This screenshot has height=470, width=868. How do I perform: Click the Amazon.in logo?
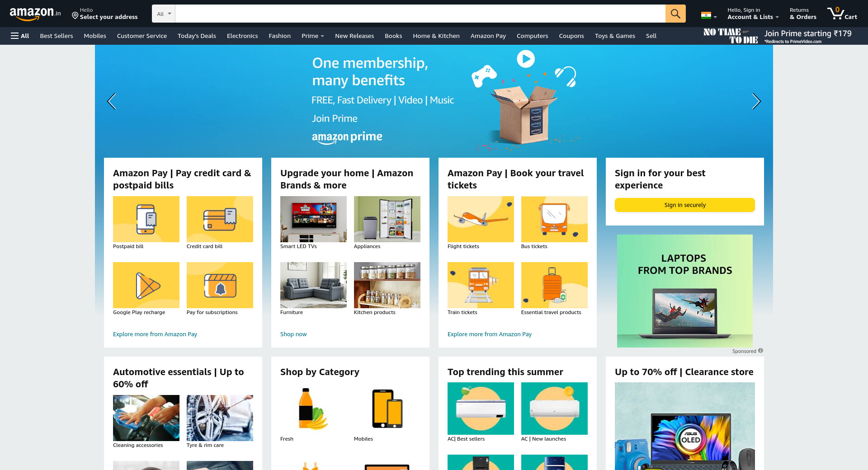pos(35,14)
